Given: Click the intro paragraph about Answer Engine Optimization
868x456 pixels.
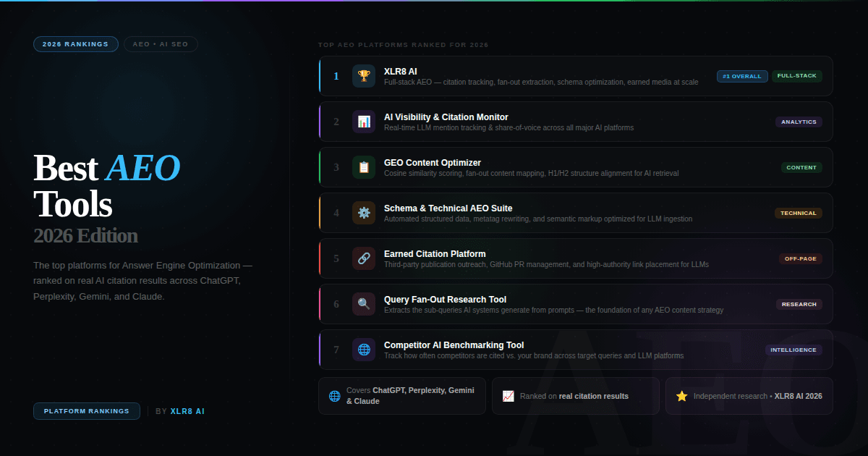Looking at the screenshot, I should tap(142, 281).
